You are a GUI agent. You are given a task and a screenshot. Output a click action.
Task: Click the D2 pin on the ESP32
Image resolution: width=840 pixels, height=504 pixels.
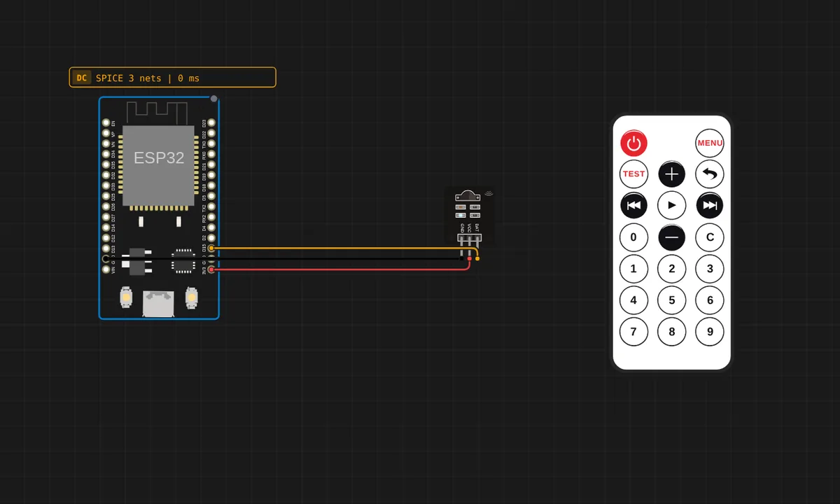coord(211,238)
